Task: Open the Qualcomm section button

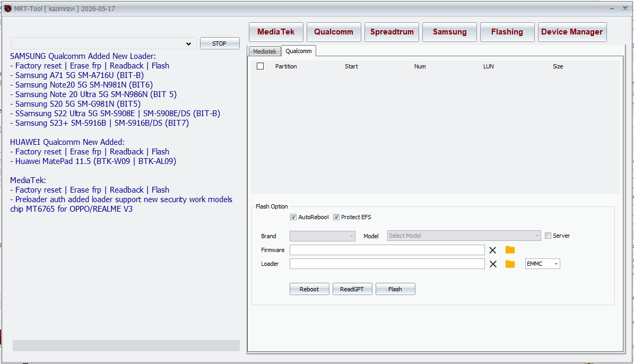Action: click(334, 32)
